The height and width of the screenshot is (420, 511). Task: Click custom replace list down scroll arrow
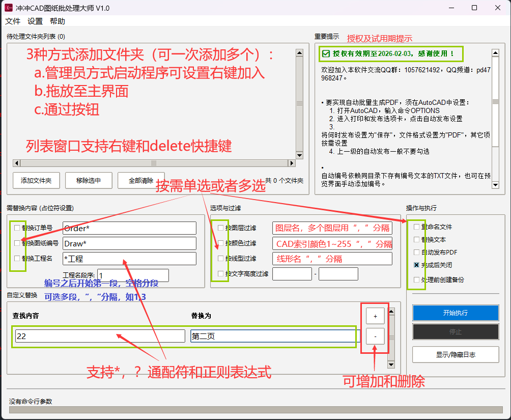[391, 365]
